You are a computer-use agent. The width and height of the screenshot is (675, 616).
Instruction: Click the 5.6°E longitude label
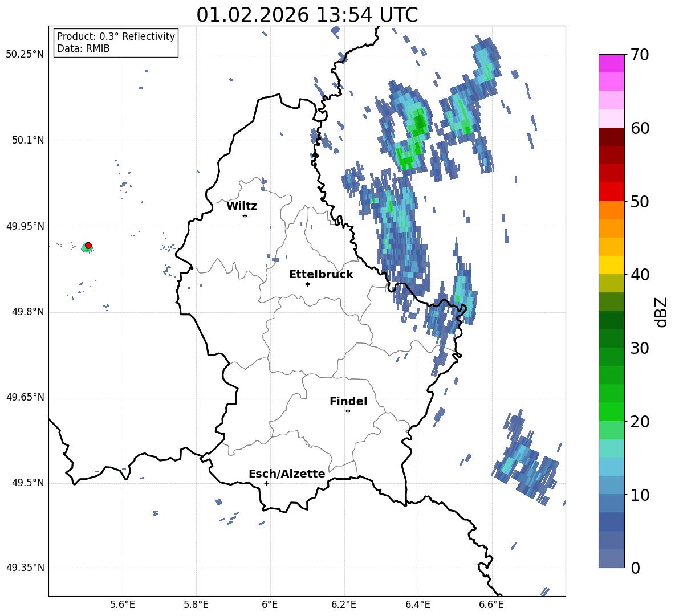(123, 605)
